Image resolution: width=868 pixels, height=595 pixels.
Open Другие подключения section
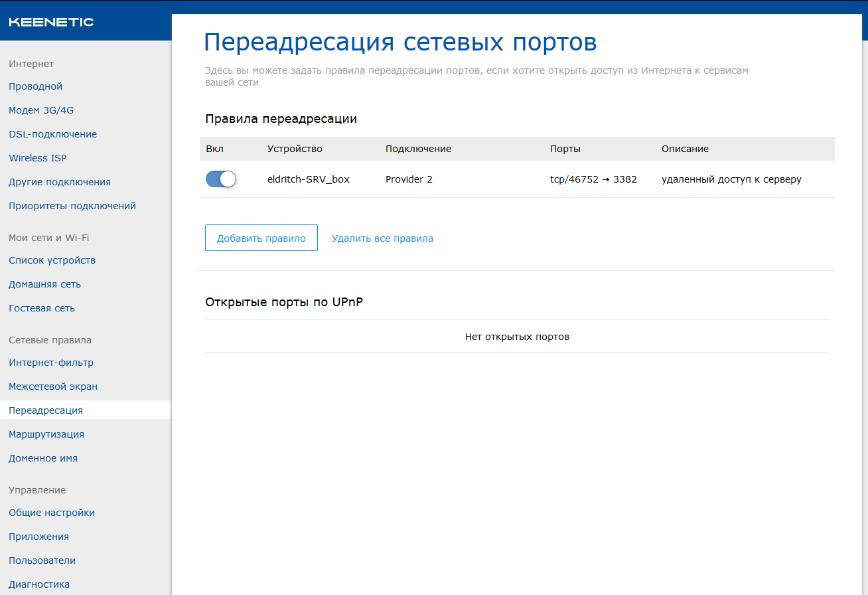59,182
